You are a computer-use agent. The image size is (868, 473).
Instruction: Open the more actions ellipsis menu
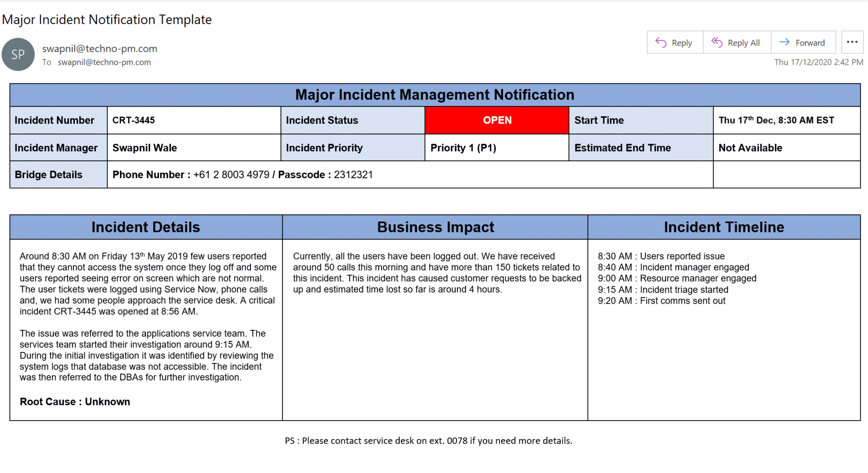click(x=852, y=41)
